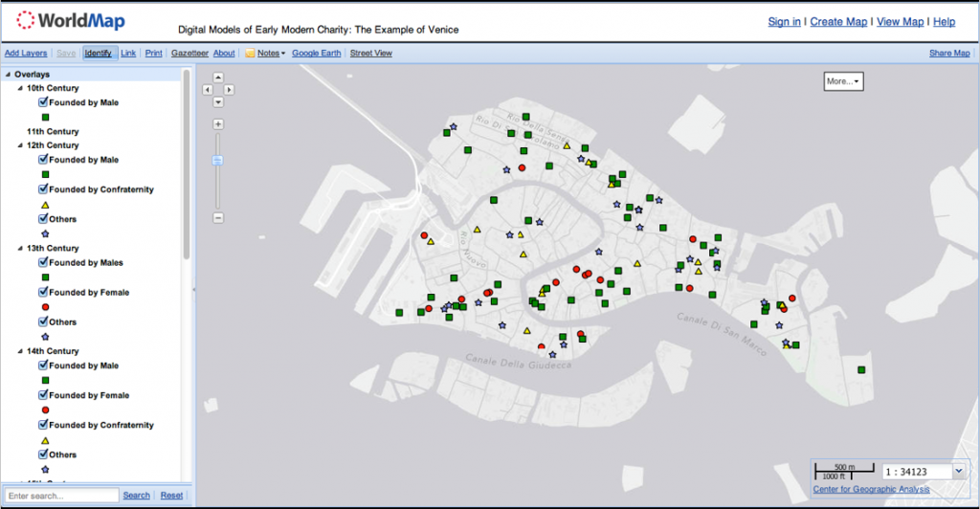Pan the map down with the arrow button

(218, 101)
